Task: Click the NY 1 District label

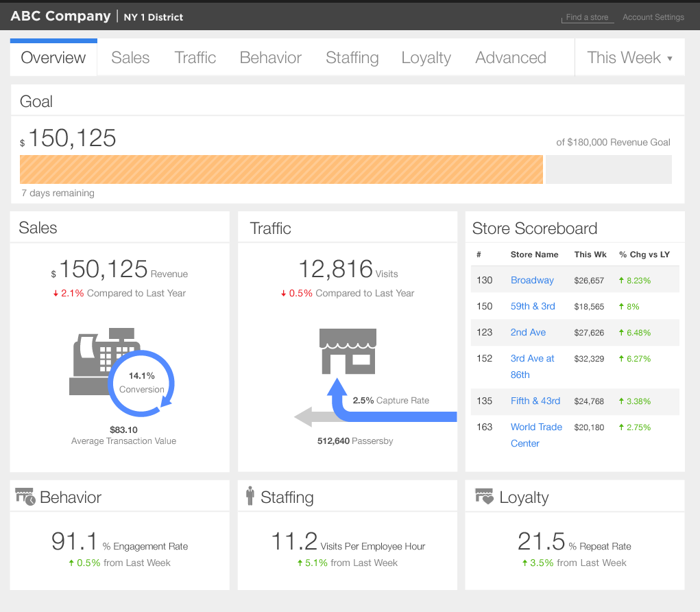Action: (153, 17)
